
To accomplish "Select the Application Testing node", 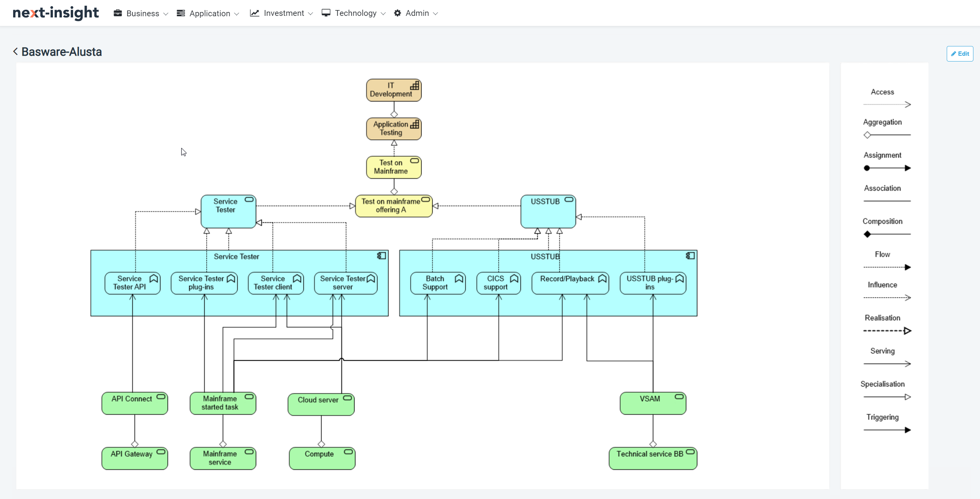I will tap(393, 129).
